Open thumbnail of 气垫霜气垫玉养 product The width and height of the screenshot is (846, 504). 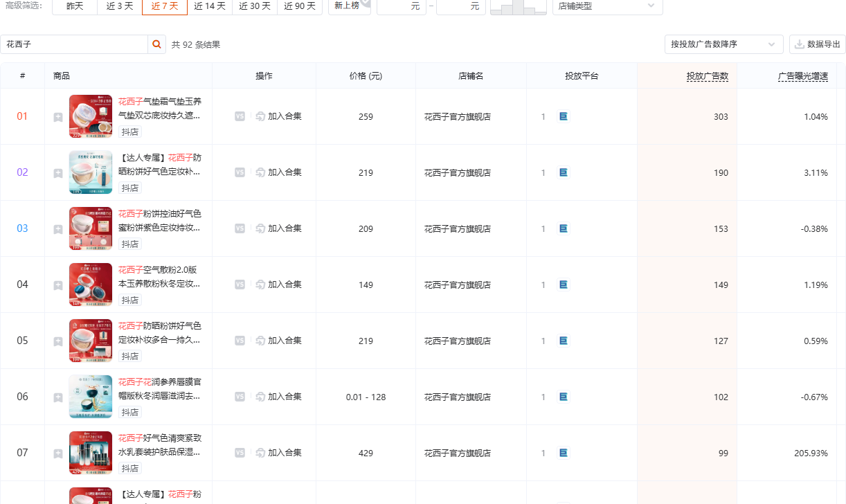[x=91, y=116]
